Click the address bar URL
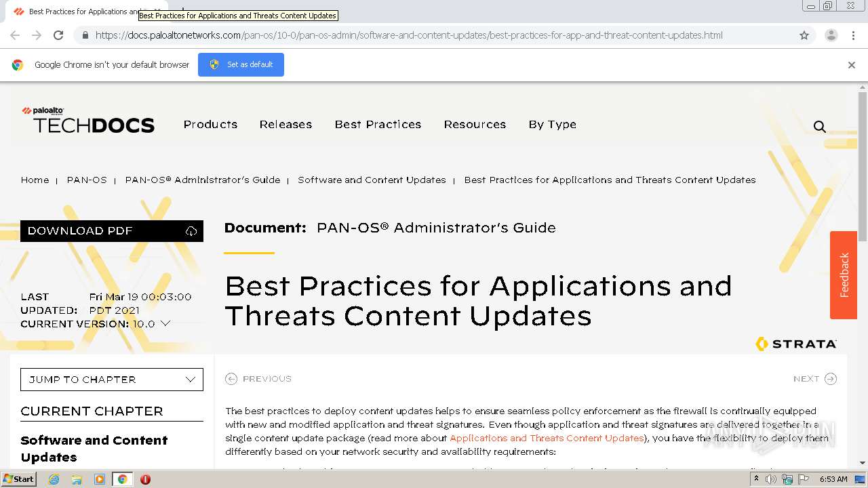The height and width of the screenshot is (488, 868). click(409, 35)
